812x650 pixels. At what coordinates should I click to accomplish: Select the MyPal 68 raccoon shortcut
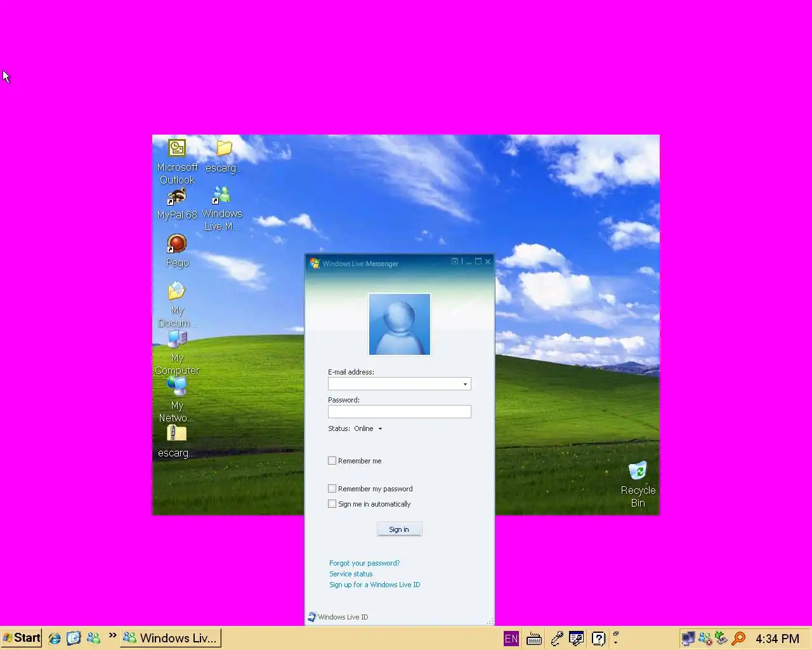pos(177,196)
